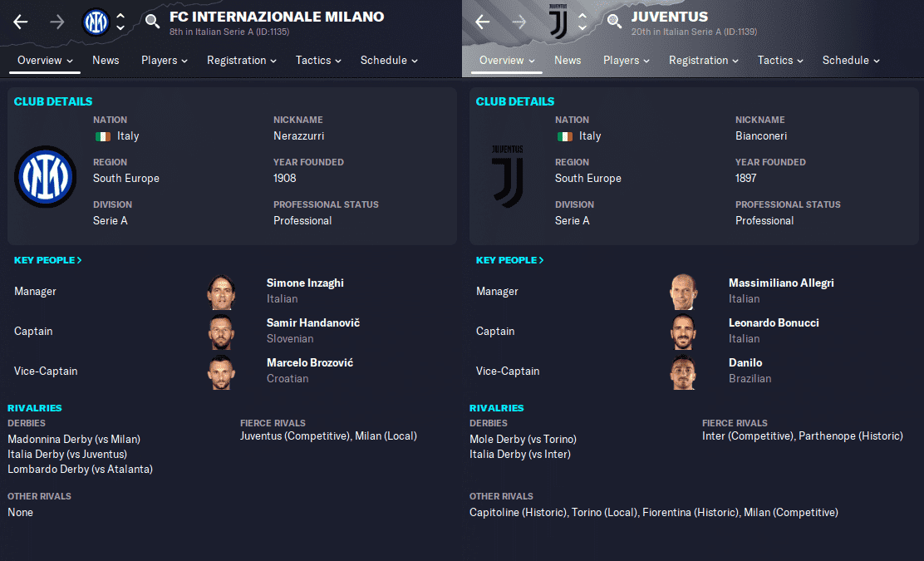Click the Nerazzurri nickname
The image size is (924, 561).
299,136
